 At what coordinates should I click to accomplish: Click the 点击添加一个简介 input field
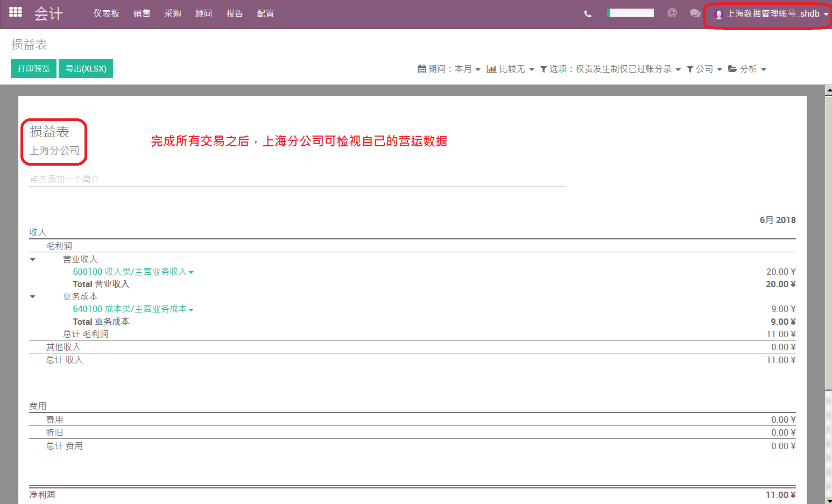(298, 179)
